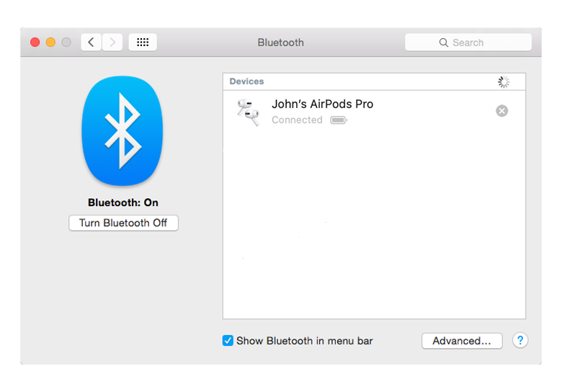
Task: Show all preferences using the grid icon
Action: [143, 43]
